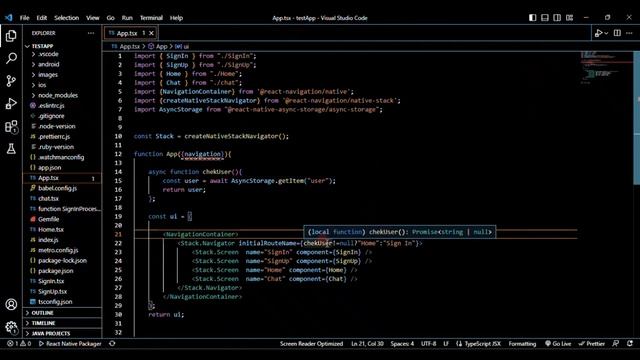This screenshot has width=640, height=360.
Task: Click the VS Code logo icon
Action: (x=9, y=18)
